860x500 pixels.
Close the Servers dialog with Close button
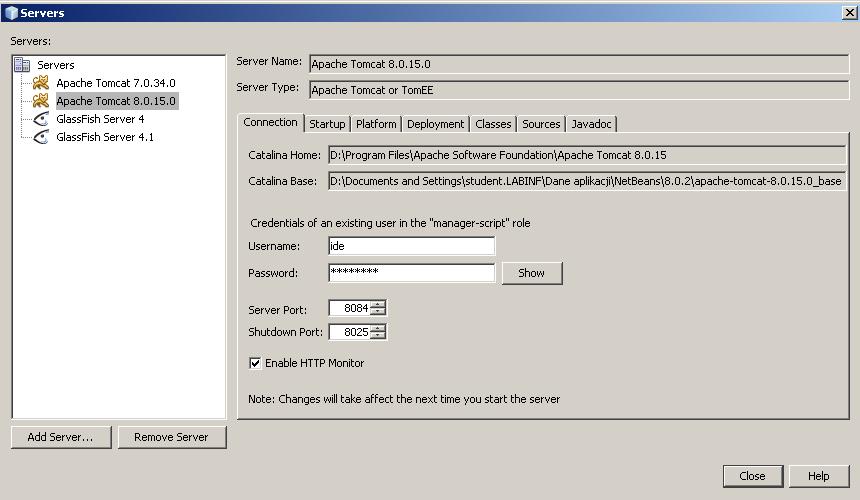tap(752, 476)
